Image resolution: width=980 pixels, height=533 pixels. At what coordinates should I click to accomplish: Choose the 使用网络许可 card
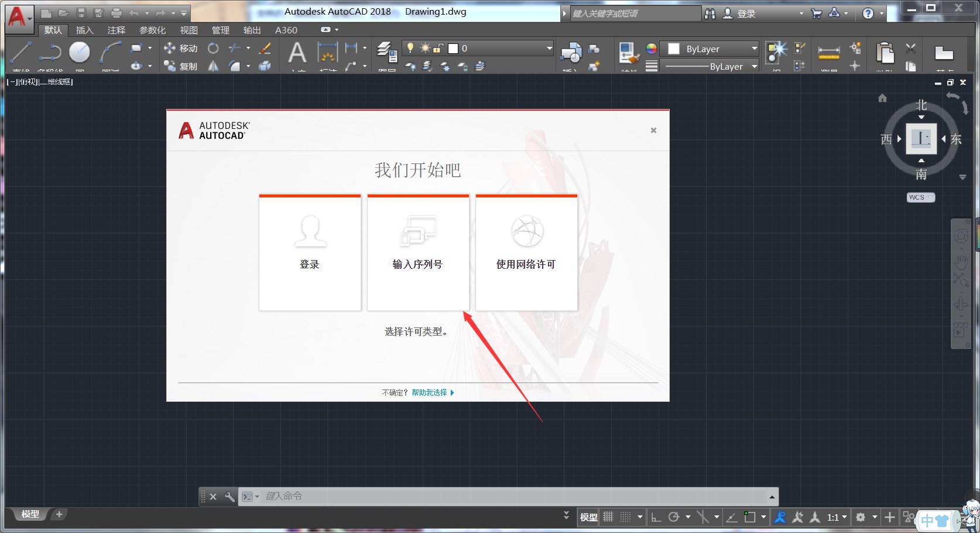(x=526, y=252)
